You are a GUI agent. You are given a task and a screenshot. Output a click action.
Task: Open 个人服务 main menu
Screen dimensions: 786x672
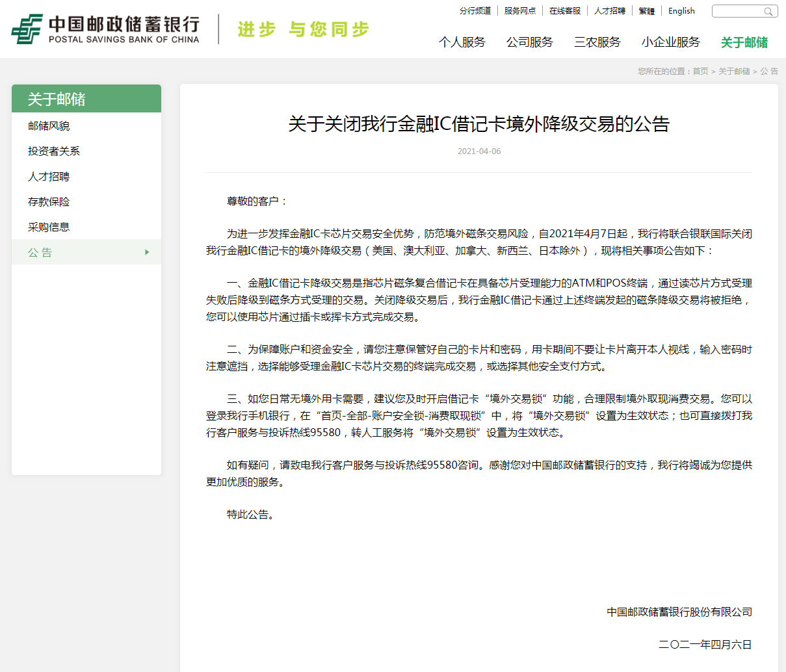tap(462, 42)
